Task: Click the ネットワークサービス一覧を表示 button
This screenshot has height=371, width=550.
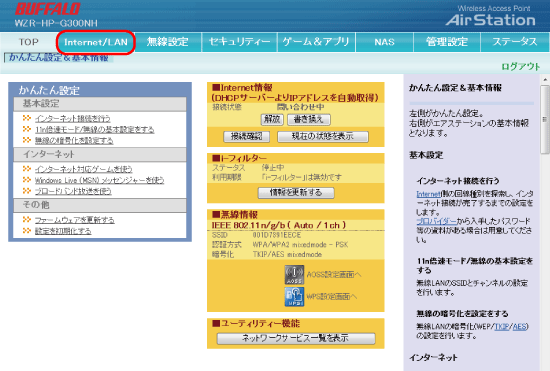Action: pyautogui.click(x=296, y=338)
